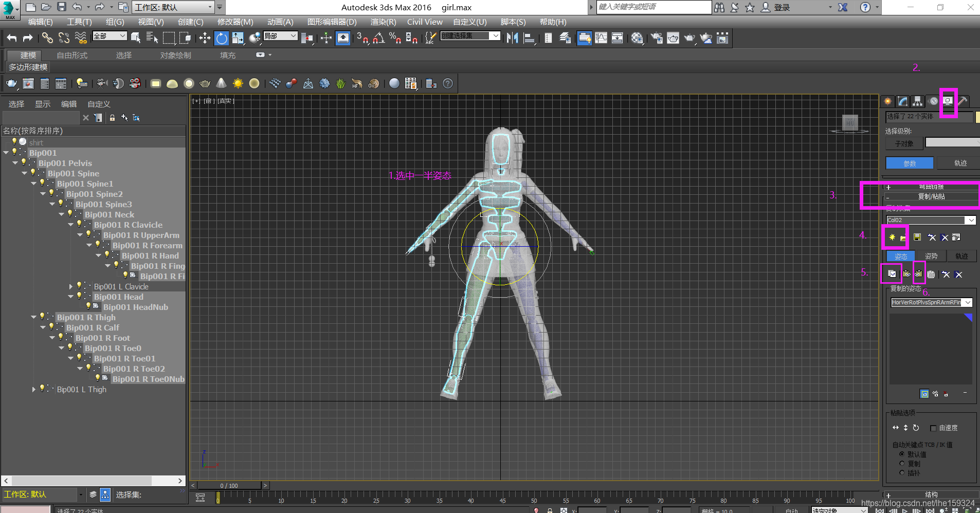The image size is (980, 513).
Task: Toggle visibility bulb of Bip001 Head
Action: pyautogui.click(x=79, y=296)
